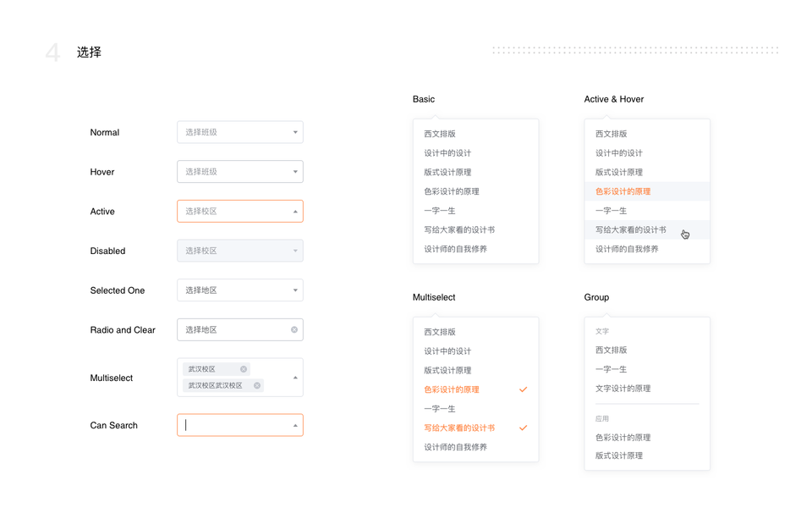Viewport: 812px width, 508px height.
Task: Click the Group section title
Action: pos(596,297)
